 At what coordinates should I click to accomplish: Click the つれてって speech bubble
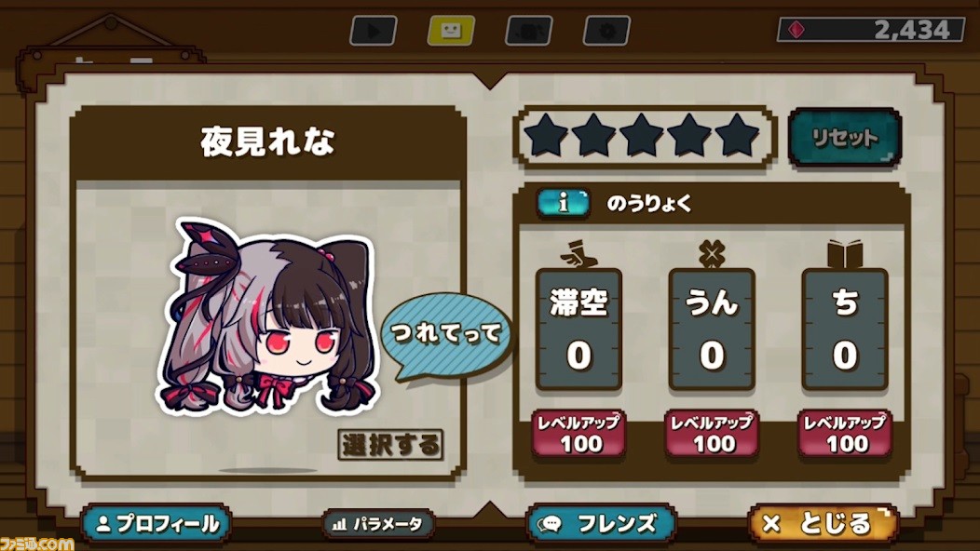click(x=446, y=336)
